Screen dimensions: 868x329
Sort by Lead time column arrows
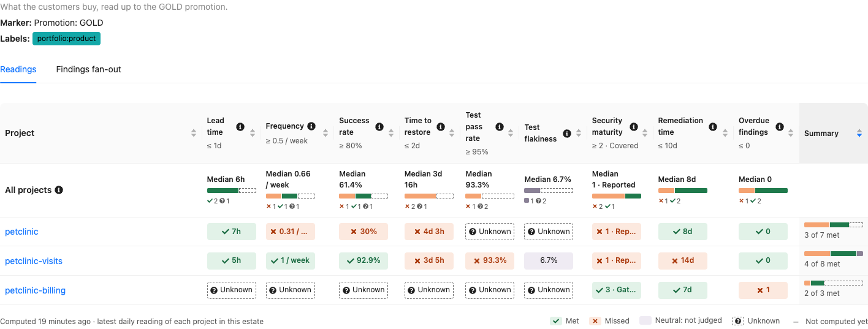252,133
